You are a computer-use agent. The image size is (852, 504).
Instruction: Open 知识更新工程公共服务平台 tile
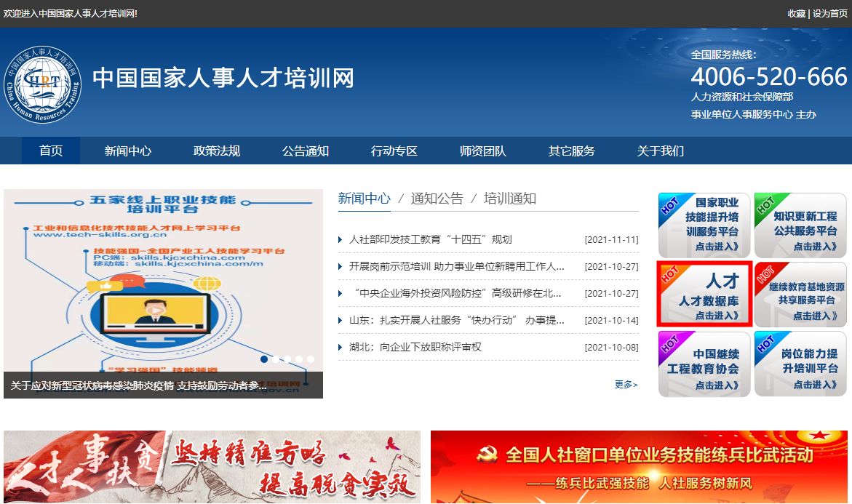coord(800,225)
